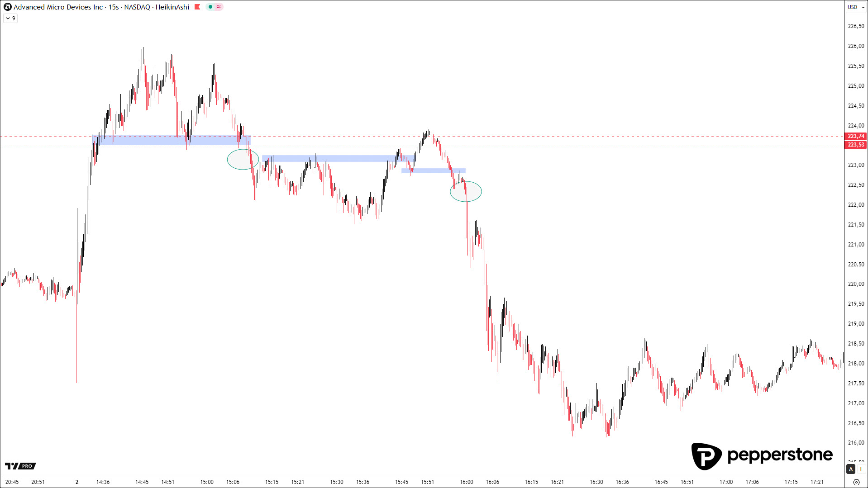This screenshot has width=868, height=488.
Task: Click the 222,00 price axis label
Action: click(x=856, y=204)
